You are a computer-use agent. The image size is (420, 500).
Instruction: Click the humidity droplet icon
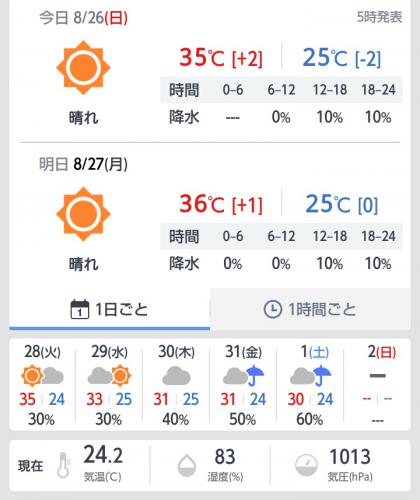[187, 465]
